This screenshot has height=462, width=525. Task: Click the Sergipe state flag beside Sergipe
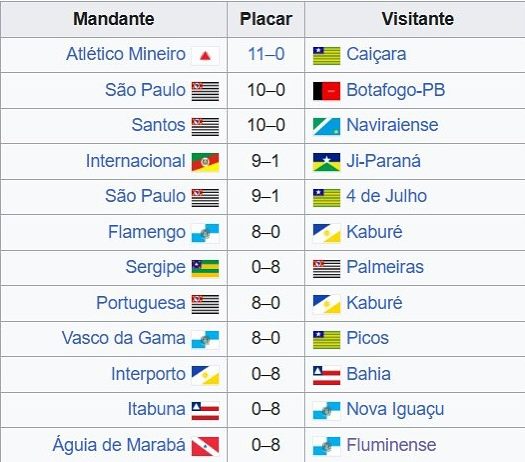[205, 269]
